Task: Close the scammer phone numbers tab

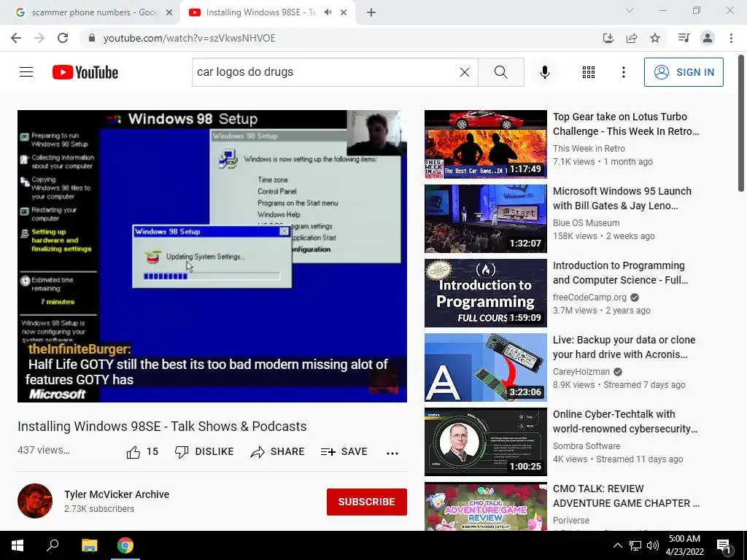Action: [169, 13]
